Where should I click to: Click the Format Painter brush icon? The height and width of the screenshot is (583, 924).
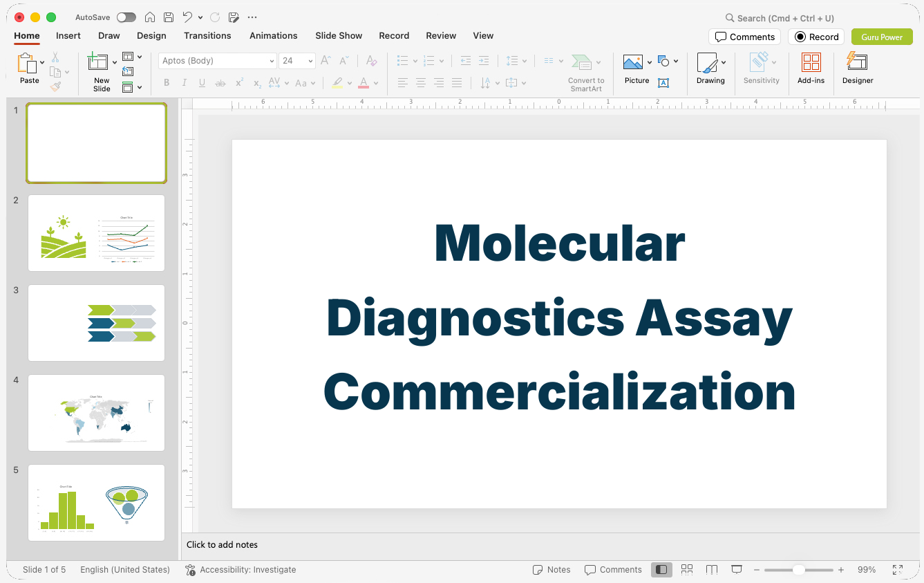55,86
